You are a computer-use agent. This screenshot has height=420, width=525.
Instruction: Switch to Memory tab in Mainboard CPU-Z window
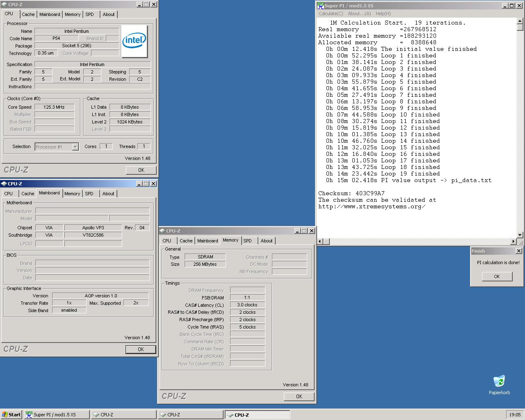(x=72, y=194)
